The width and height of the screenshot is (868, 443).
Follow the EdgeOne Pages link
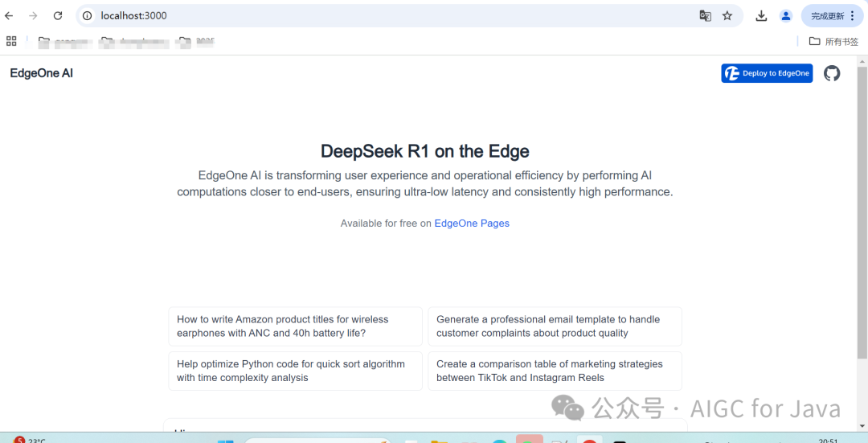tap(472, 224)
